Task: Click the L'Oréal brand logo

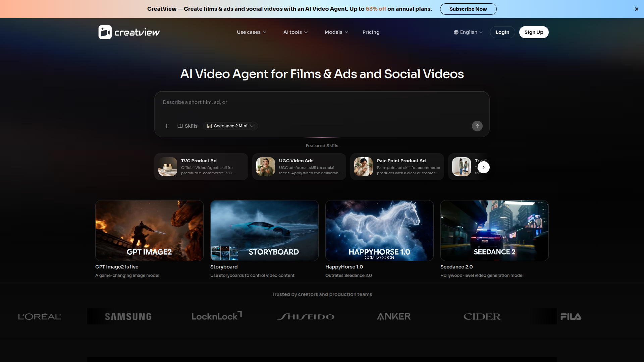Action: (40, 317)
